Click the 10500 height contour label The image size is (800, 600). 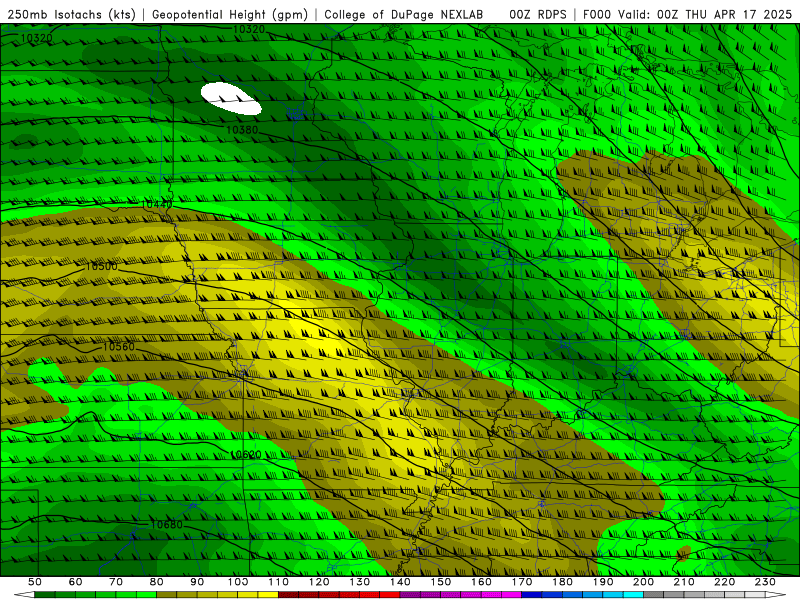101,266
